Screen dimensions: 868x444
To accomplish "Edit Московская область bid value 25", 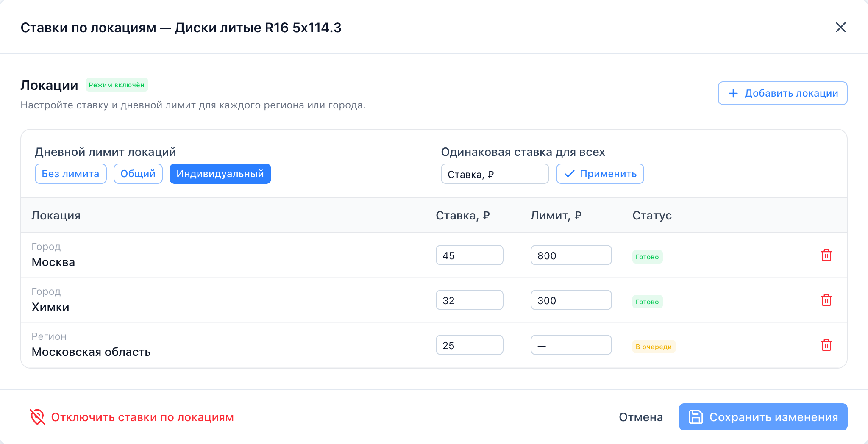I will click(469, 345).
